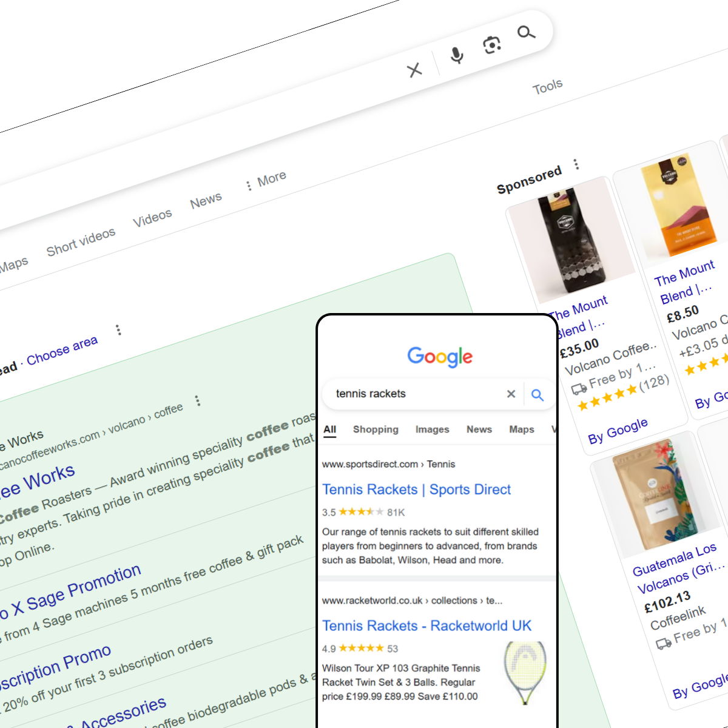This screenshot has width=728, height=728.
Task: Select Shopping tab in mobile results
Action: 376,430
